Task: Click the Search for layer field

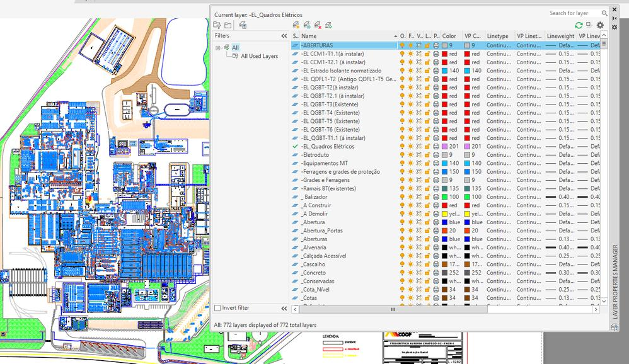Action: pyautogui.click(x=574, y=13)
